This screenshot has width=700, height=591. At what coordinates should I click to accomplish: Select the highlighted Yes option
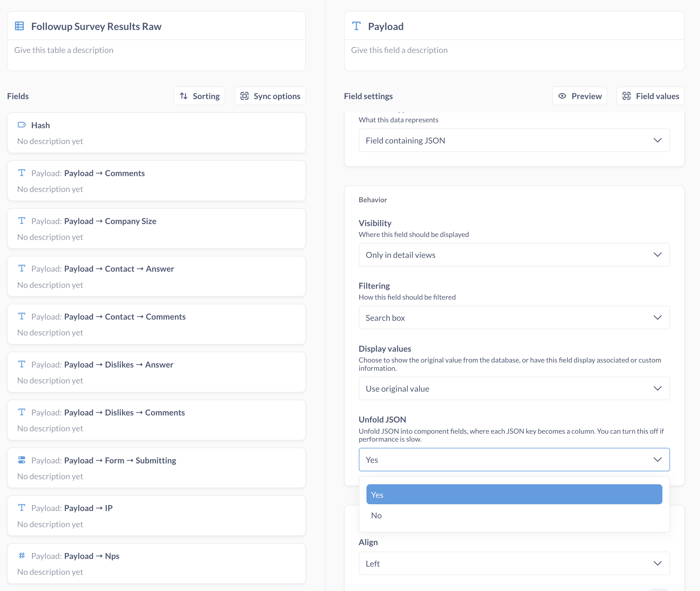pos(514,494)
